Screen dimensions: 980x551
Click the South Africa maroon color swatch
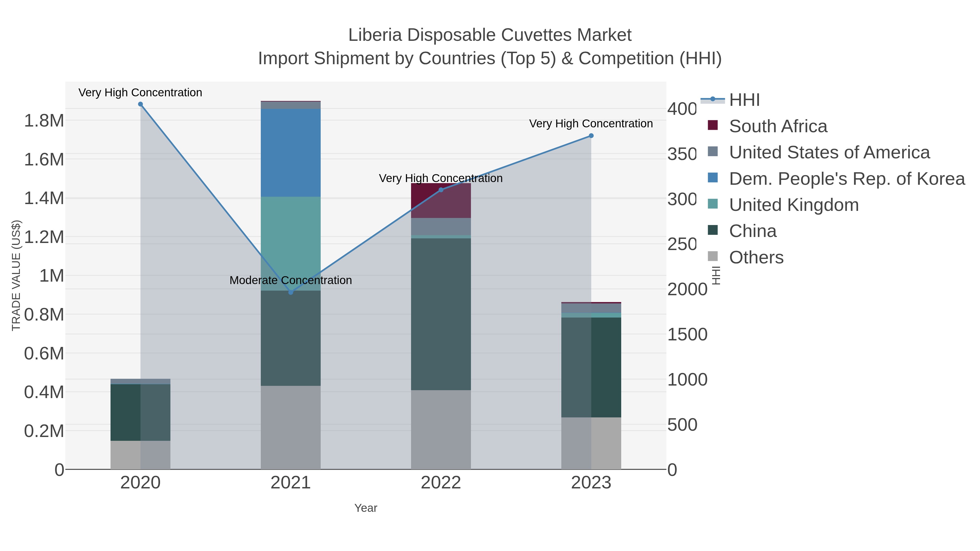[x=713, y=125]
